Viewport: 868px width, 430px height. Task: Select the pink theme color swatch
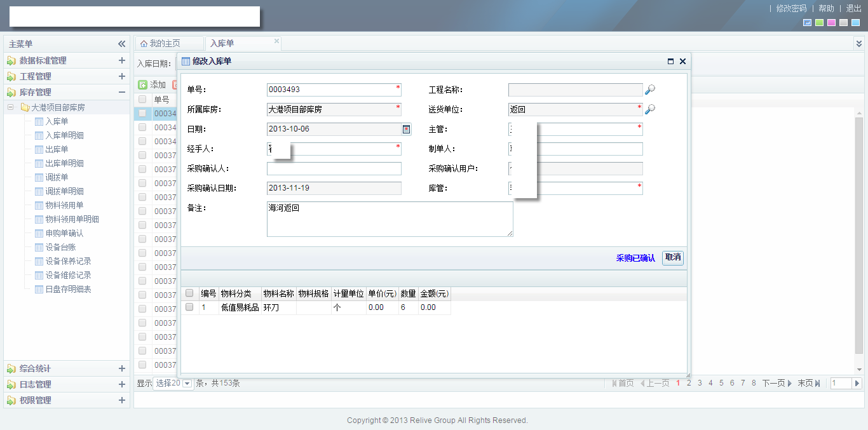[x=831, y=23]
